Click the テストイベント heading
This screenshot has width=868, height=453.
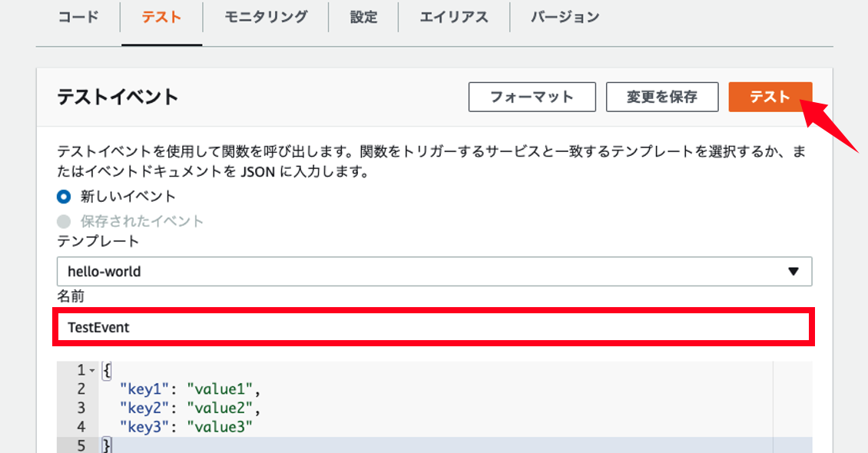click(x=118, y=97)
